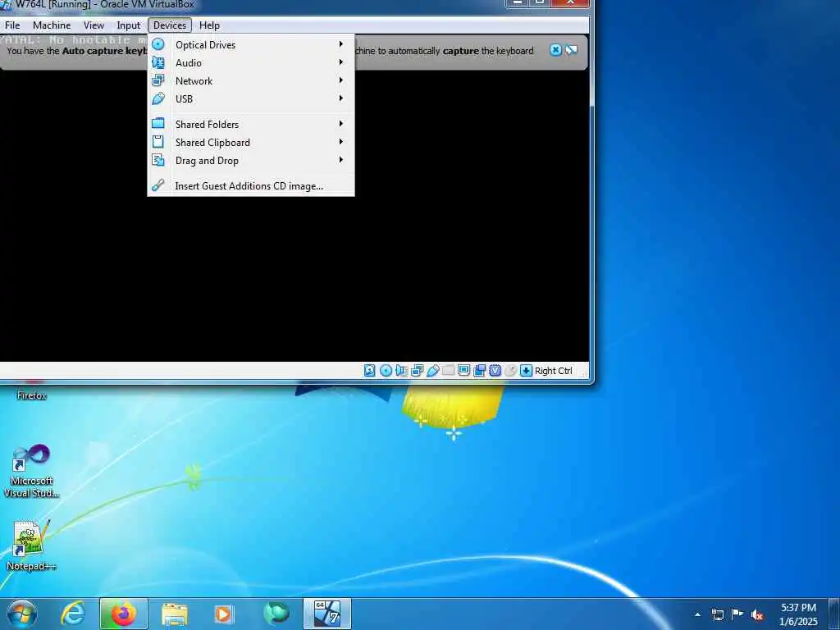Open Windows Media Player from taskbar

click(224, 614)
